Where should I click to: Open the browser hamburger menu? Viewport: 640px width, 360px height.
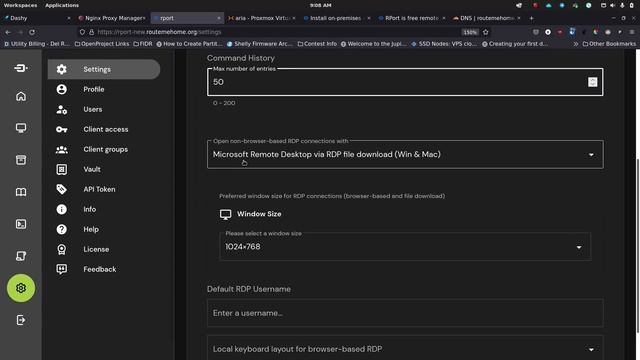click(x=632, y=32)
